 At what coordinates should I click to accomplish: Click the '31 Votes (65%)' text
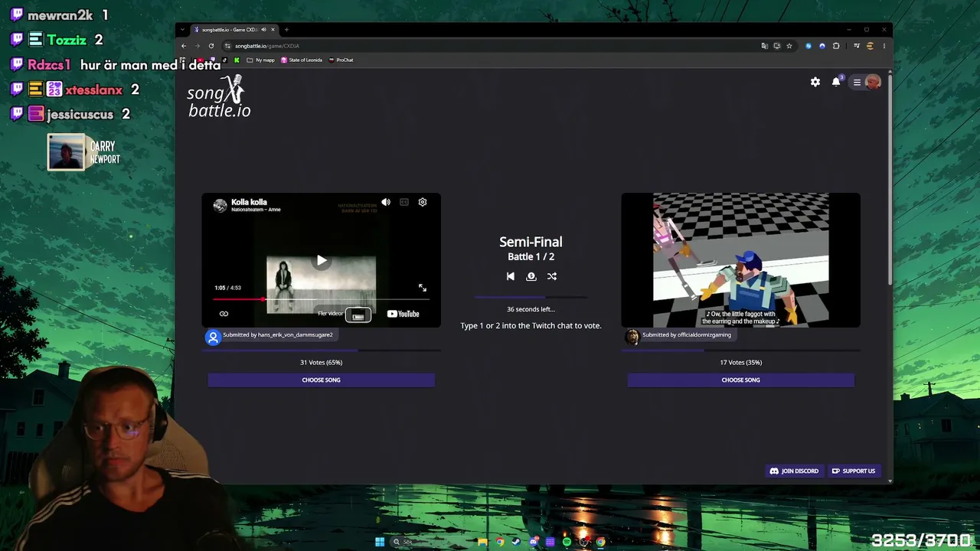[x=321, y=363]
